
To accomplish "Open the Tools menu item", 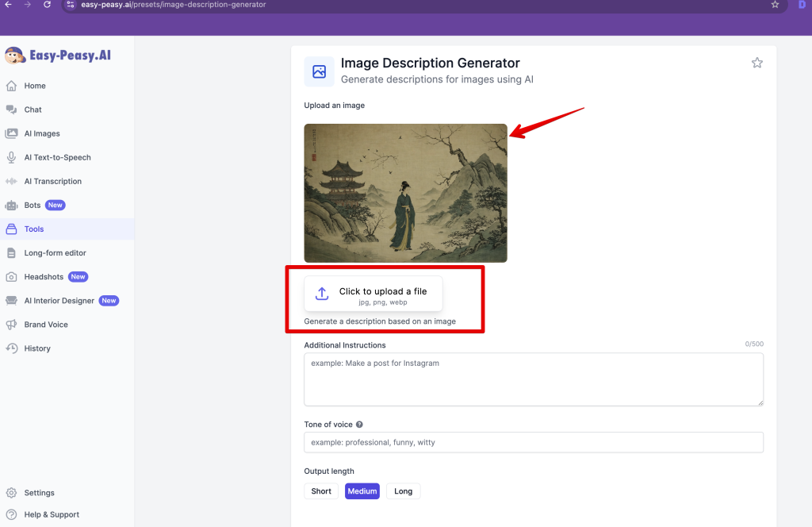I will coord(34,229).
